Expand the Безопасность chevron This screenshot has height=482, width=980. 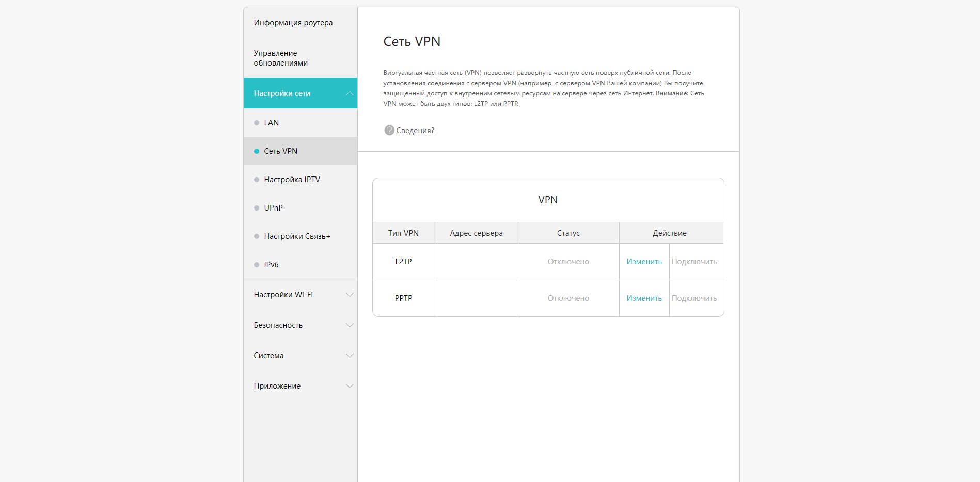350,325
